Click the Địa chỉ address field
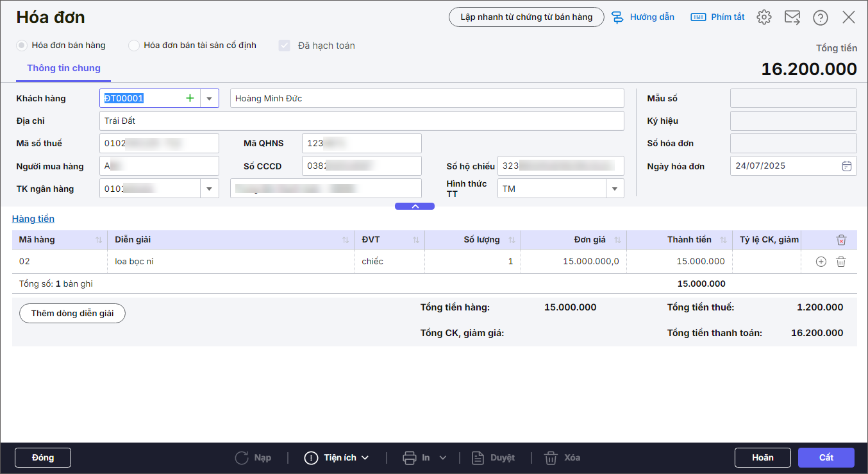The image size is (868, 474). (361, 121)
